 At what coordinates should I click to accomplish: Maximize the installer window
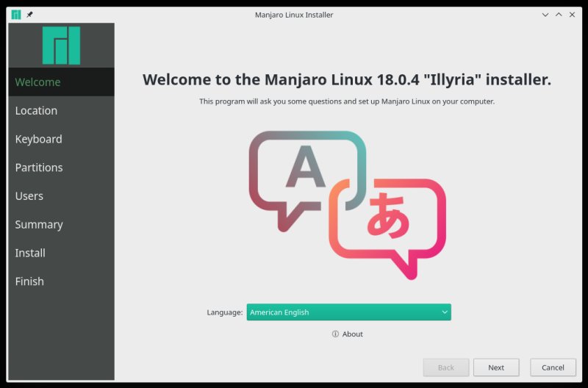point(559,15)
